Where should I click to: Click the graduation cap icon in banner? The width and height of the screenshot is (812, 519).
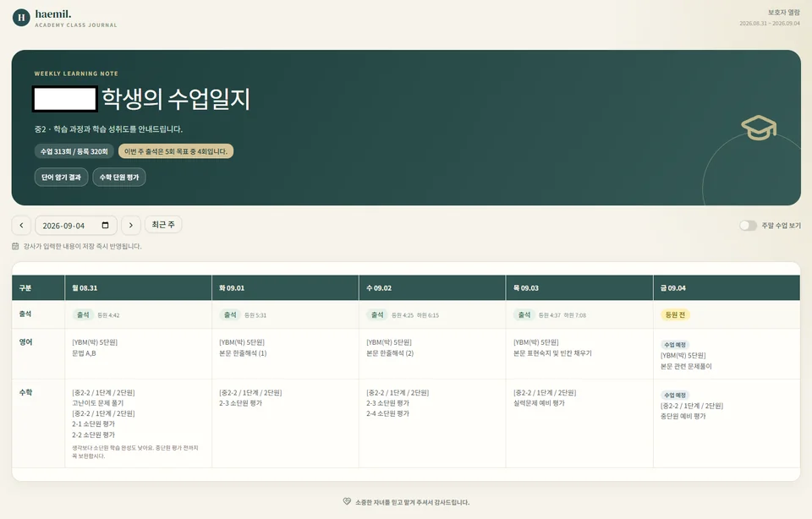coord(759,128)
